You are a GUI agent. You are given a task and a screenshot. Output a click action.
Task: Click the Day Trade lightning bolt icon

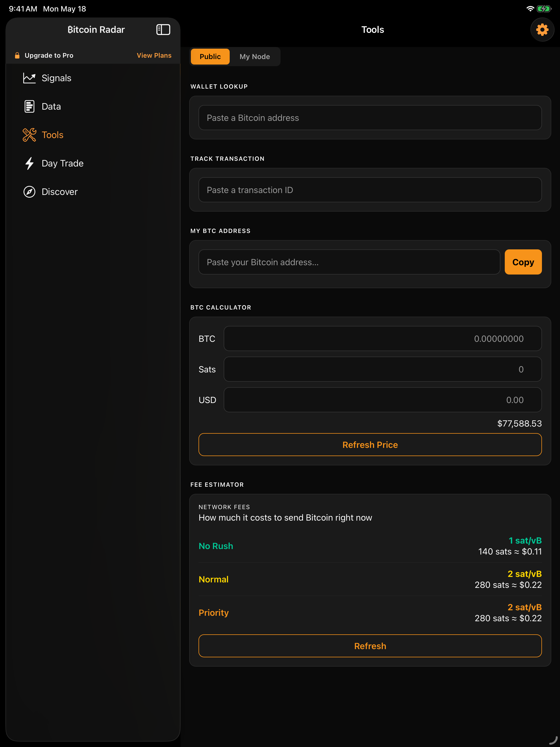point(29,163)
